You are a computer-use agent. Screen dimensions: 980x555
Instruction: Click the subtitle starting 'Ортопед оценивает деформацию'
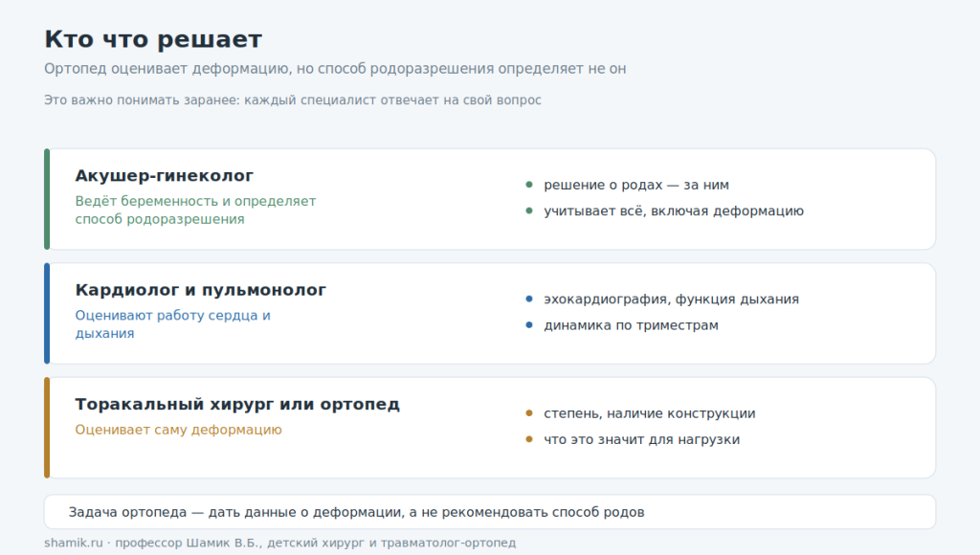(x=335, y=69)
